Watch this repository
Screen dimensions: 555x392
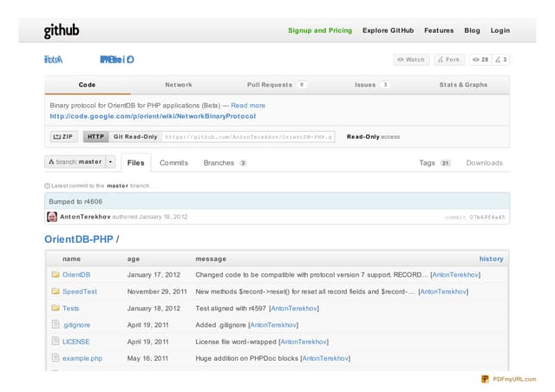pos(411,60)
